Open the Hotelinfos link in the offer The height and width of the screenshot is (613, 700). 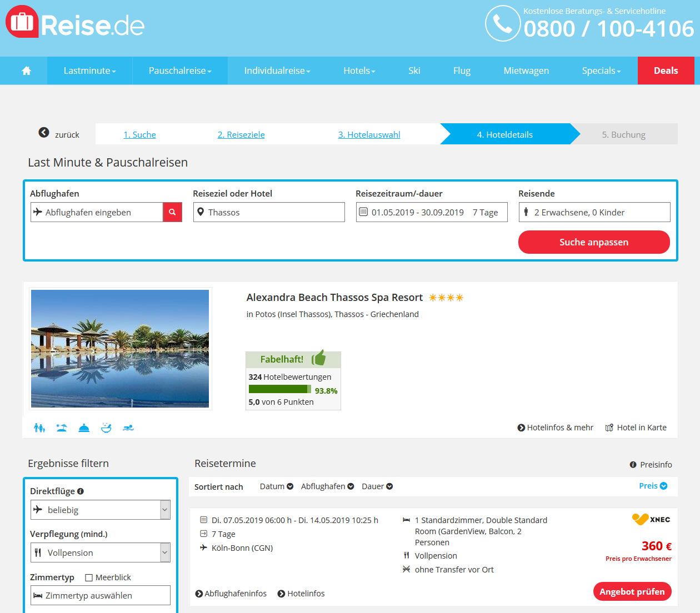[301, 594]
